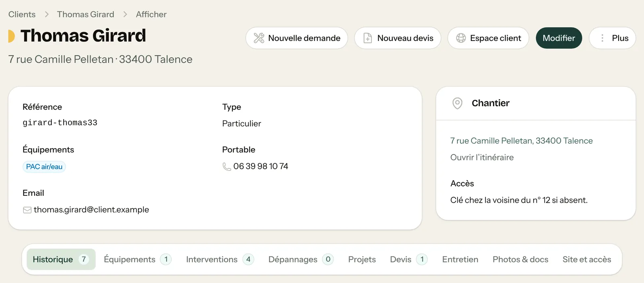Open the Entretien tab

460,259
